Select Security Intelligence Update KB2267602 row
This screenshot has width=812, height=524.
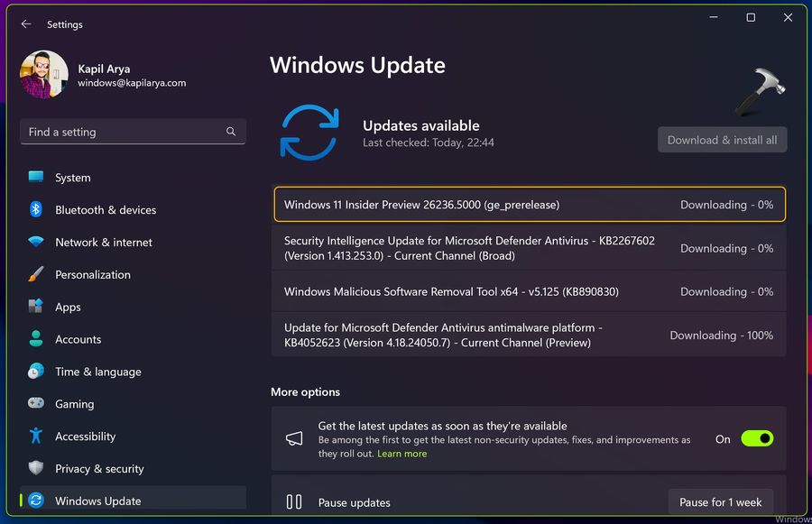(x=530, y=248)
